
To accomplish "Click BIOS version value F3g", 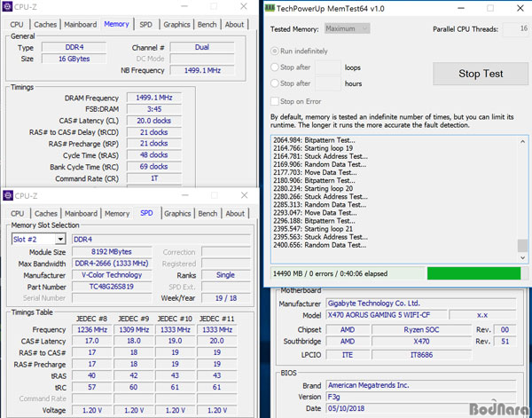I will 421,397.
